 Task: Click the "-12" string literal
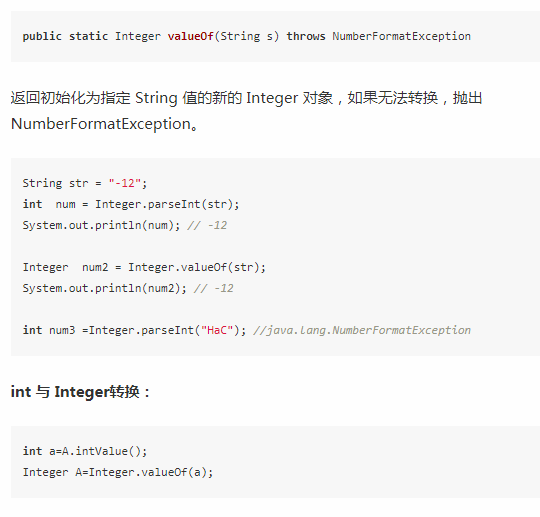125,183
